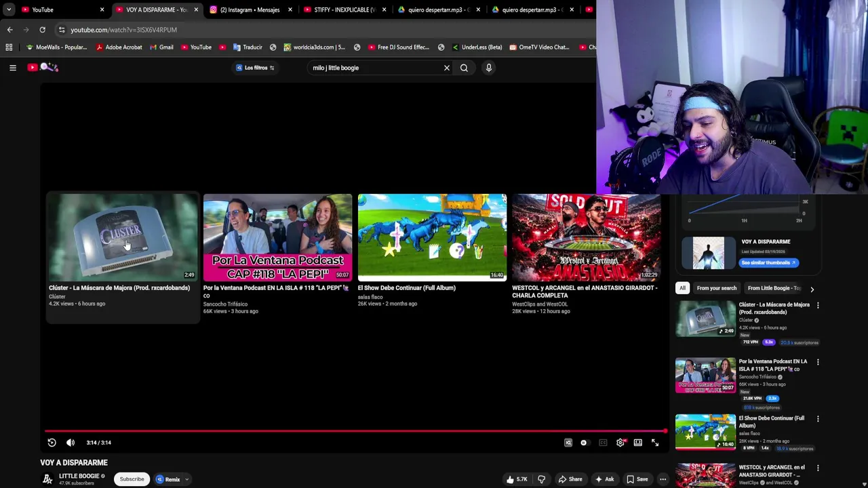Open options for sidebar Clúster video
868x488 pixels.
[818, 306]
